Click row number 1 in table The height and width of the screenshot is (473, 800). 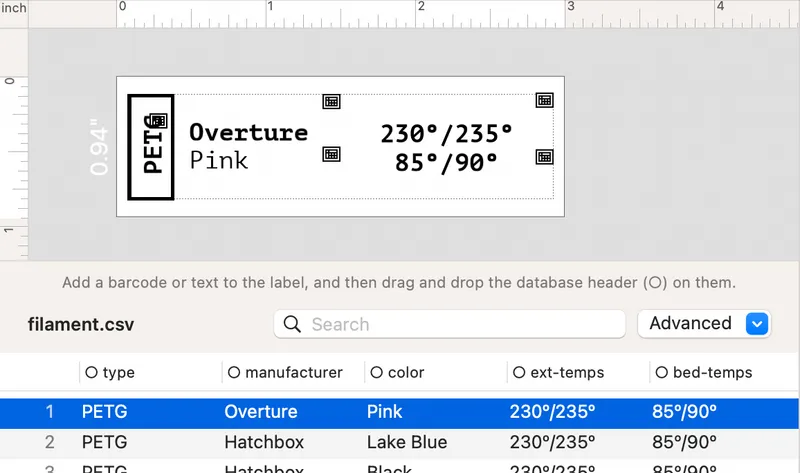click(x=49, y=412)
